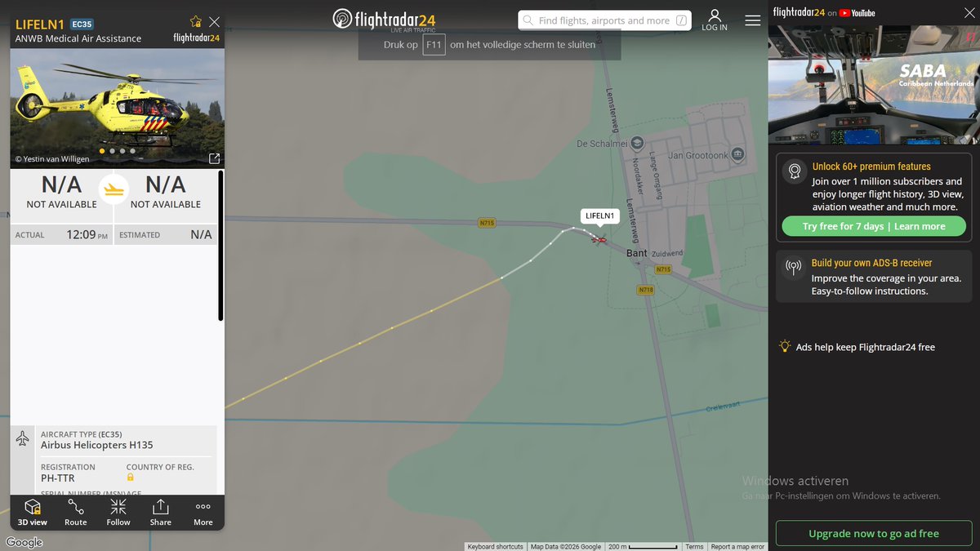The image size is (980, 551).
Task: Click the YouTube logo in ad header
Action: (857, 13)
